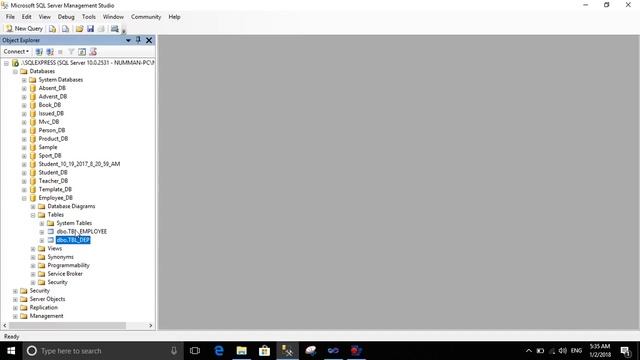The image size is (640, 360).
Task: Select the dbo.TBL_EMPLOYEE table
Action: [82, 231]
